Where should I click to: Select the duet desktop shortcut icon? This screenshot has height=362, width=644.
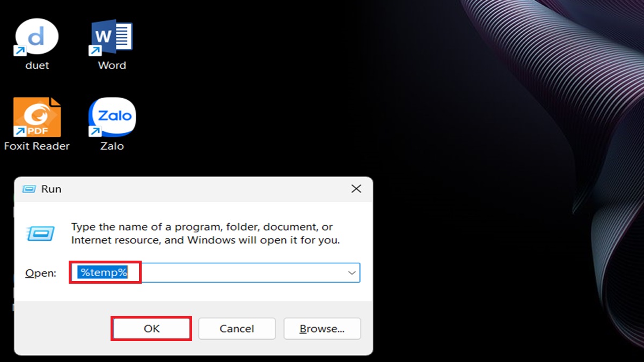coord(36,38)
